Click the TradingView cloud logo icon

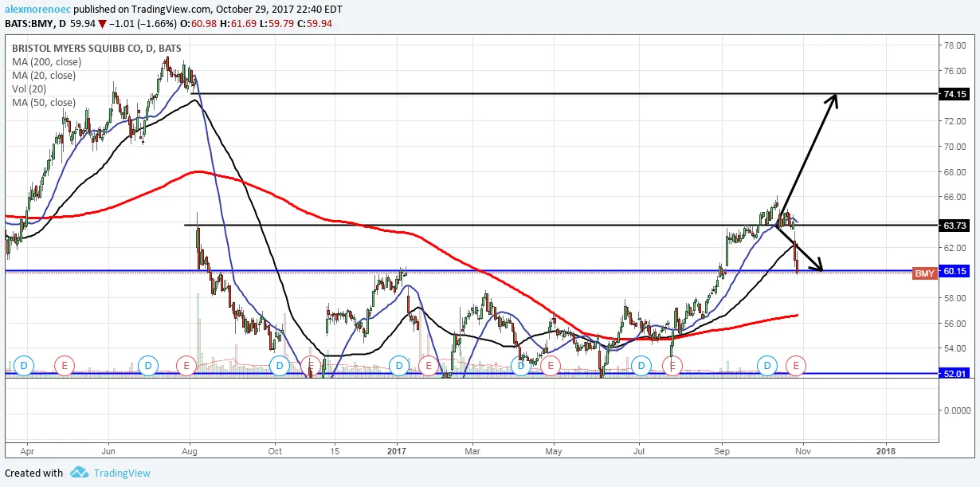coord(79,473)
